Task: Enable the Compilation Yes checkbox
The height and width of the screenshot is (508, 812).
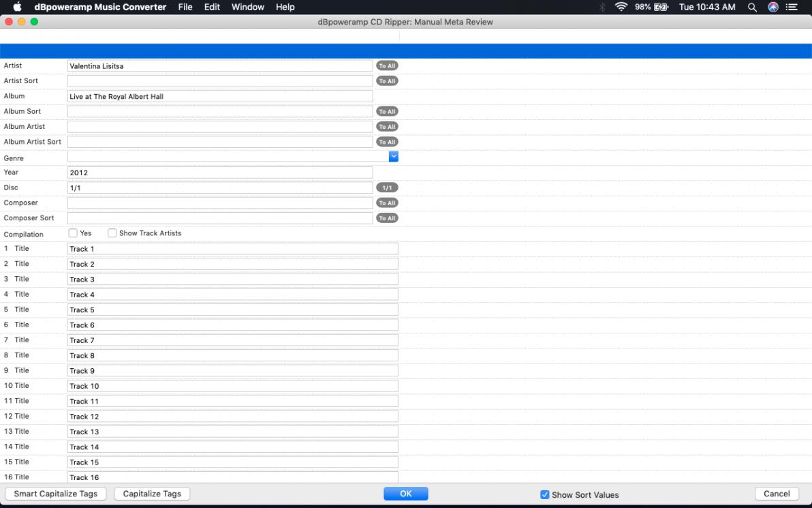Action: 73,233
